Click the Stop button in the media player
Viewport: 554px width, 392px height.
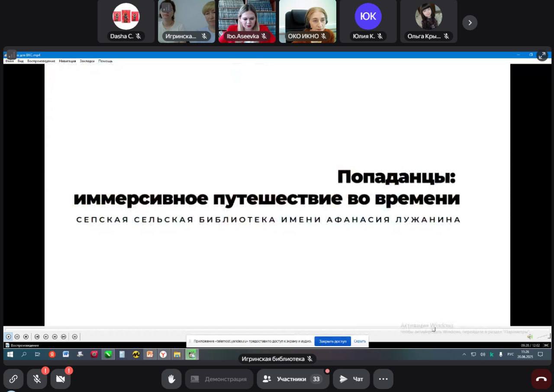(26, 337)
